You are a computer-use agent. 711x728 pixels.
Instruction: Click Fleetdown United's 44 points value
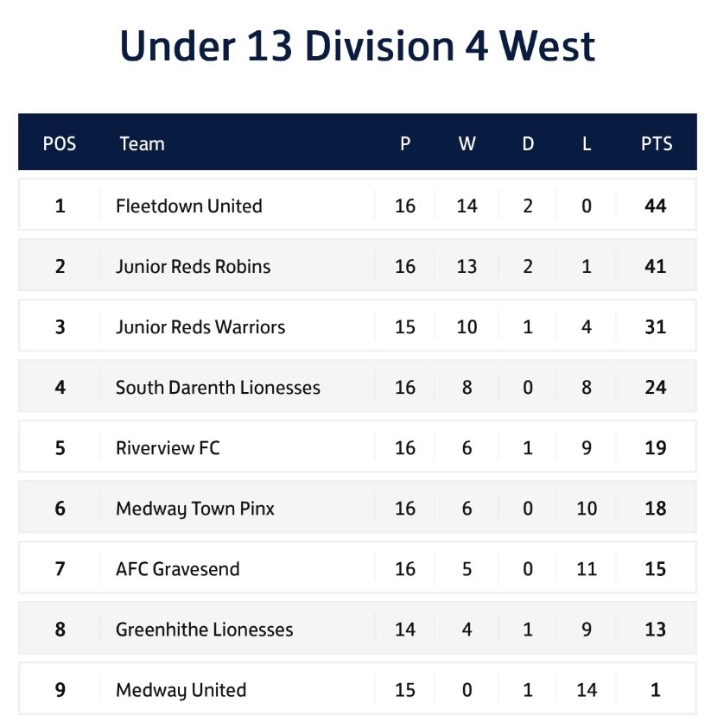[656, 206]
